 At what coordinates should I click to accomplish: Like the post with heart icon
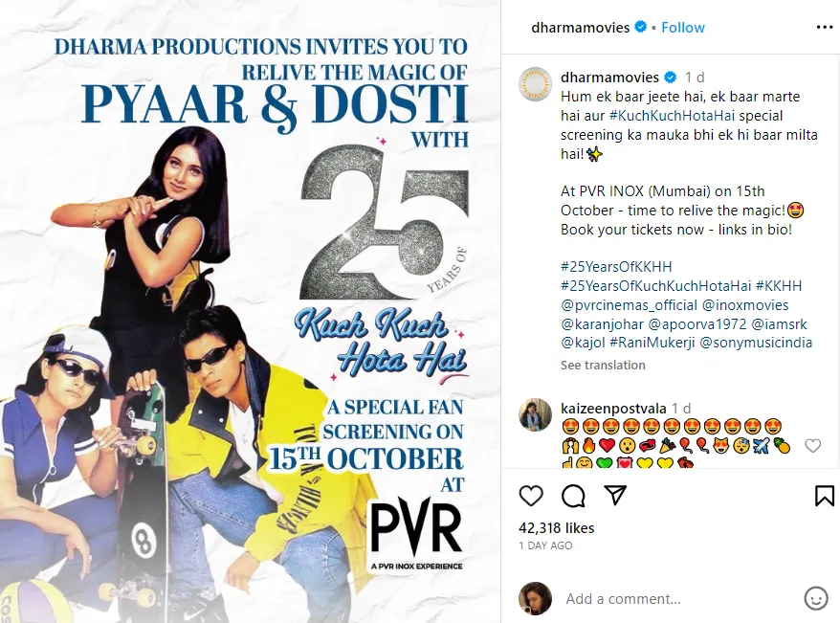point(531,496)
